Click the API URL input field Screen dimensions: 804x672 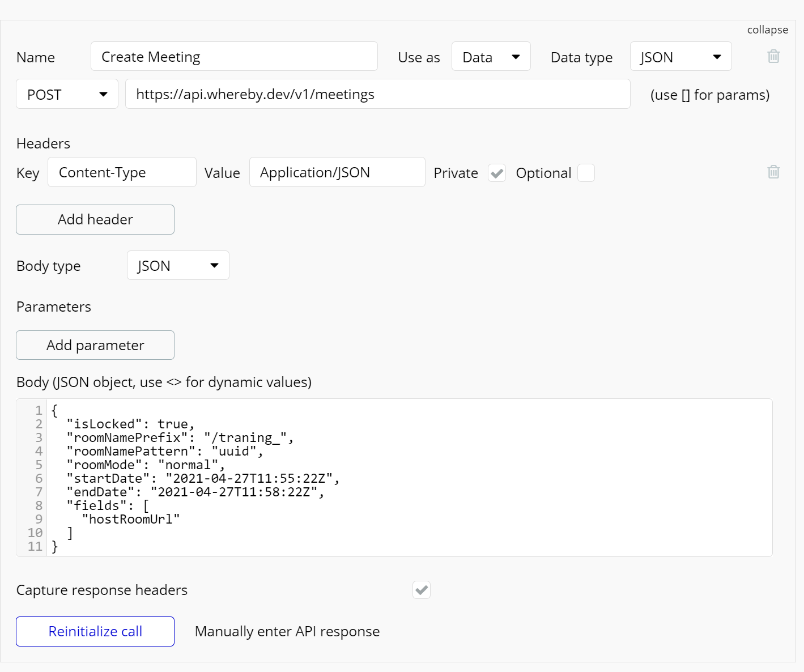(377, 94)
